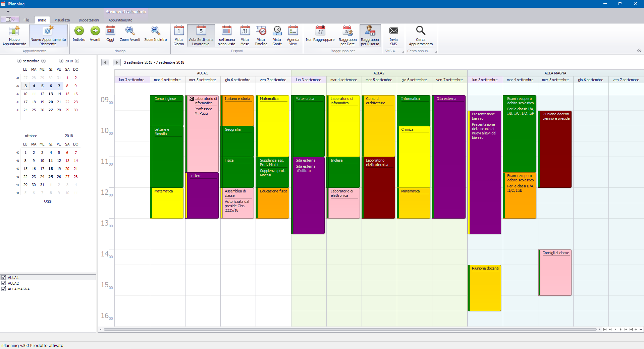Open the File tab
The height and width of the screenshot is (349, 644).
[26, 20]
